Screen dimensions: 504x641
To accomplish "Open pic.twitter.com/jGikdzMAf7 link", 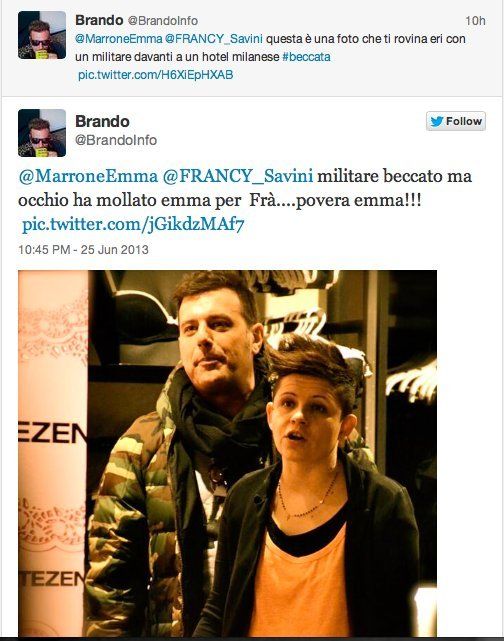I will click(133, 224).
